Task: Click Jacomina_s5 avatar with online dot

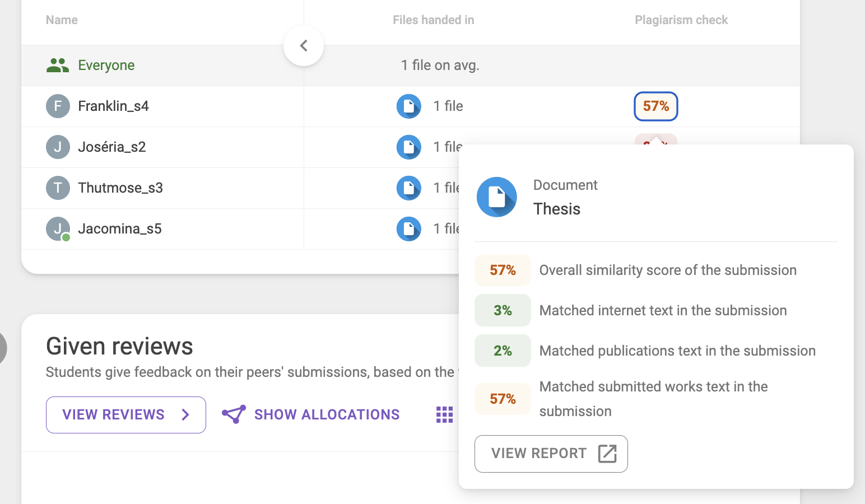Action: [x=58, y=229]
